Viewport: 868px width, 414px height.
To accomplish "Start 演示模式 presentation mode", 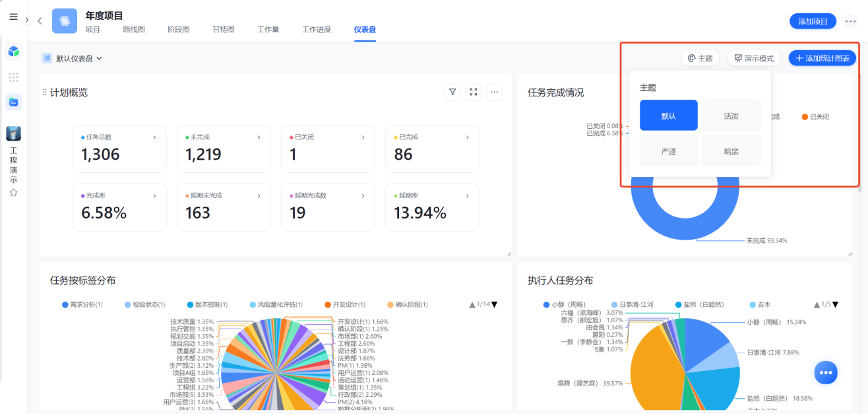I will click(x=754, y=58).
